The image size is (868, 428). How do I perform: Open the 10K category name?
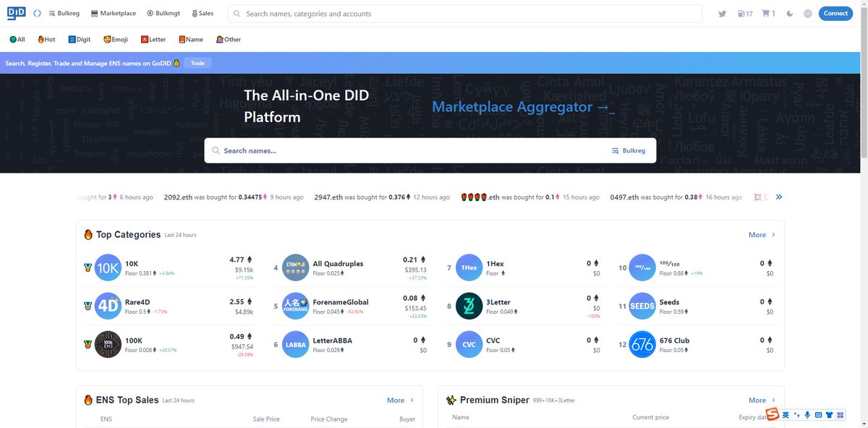132,264
